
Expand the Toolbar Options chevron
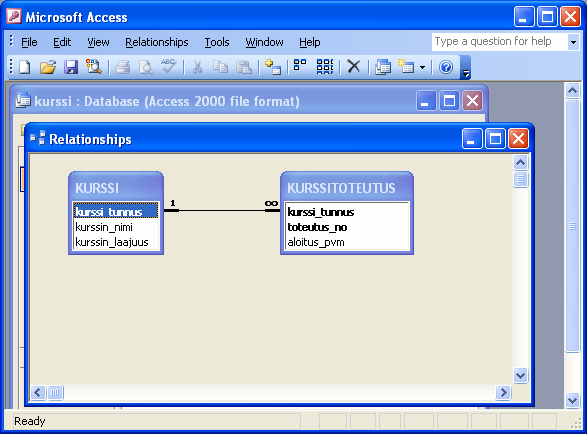(465, 68)
